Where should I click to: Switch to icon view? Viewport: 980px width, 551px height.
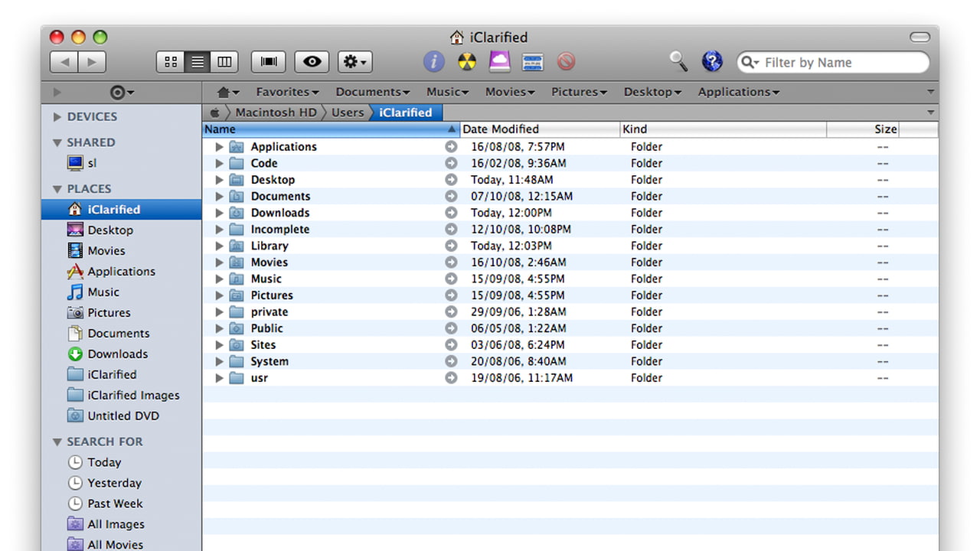[x=170, y=62]
